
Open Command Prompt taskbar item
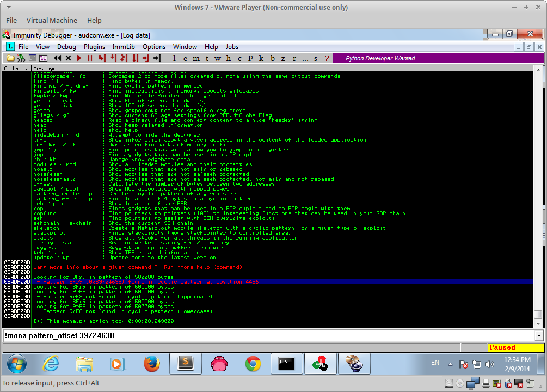tap(287, 363)
